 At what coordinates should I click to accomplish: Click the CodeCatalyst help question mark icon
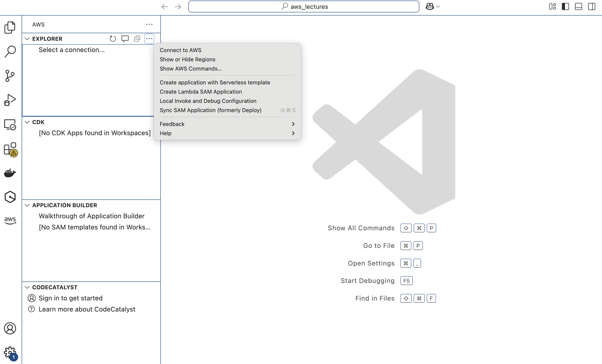[x=32, y=309]
